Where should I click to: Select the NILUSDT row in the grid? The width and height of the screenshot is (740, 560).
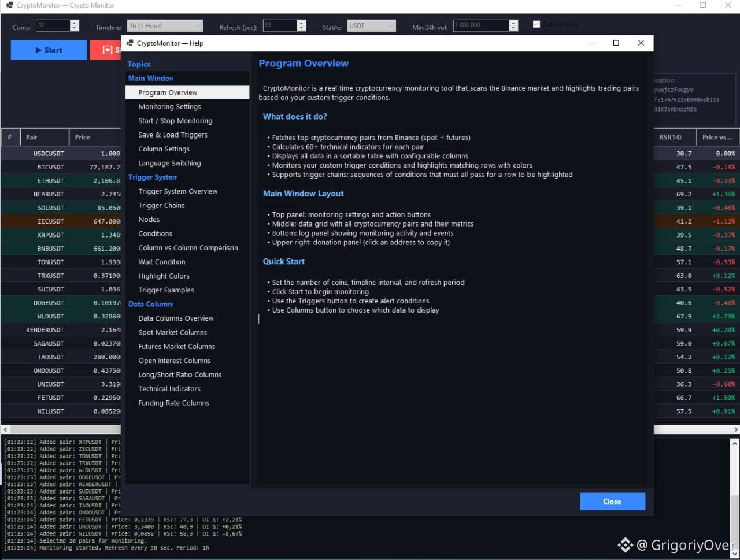coord(61,411)
